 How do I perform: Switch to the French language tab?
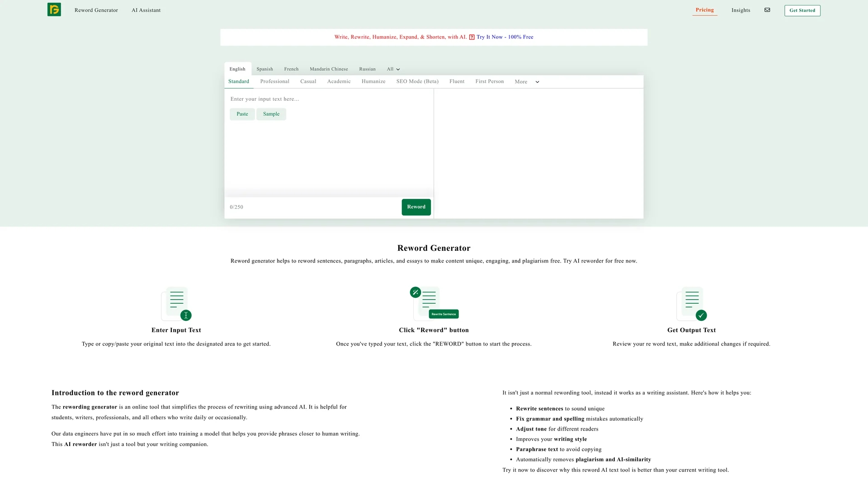tap(291, 69)
